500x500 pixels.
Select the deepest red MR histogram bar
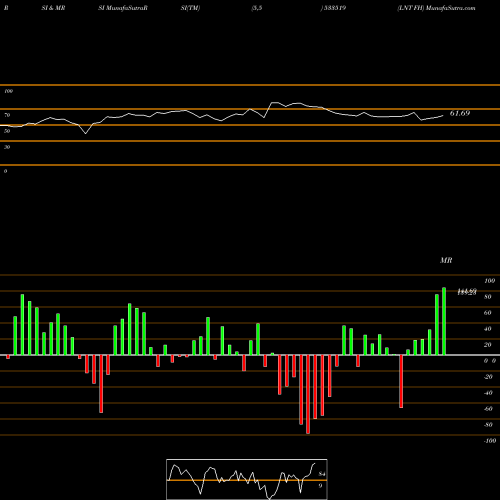point(308,394)
